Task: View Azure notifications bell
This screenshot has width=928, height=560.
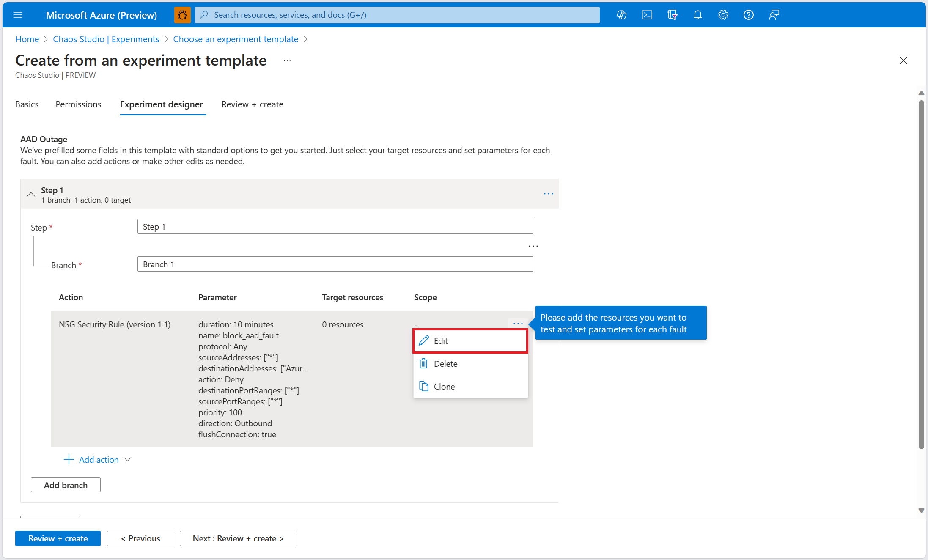Action: click(x=697, y=15)
